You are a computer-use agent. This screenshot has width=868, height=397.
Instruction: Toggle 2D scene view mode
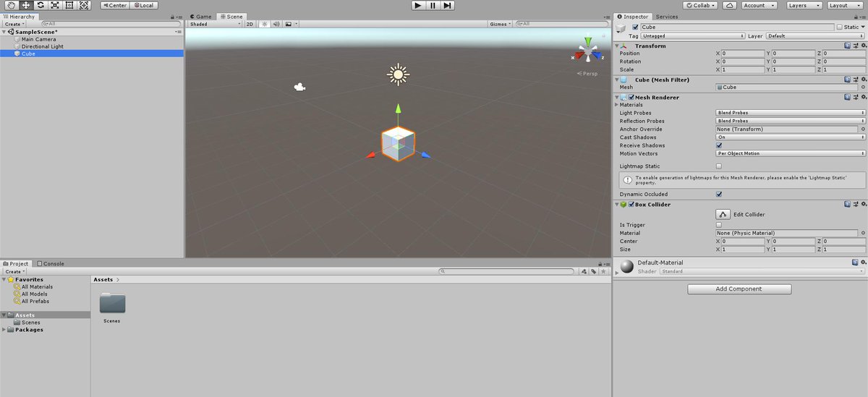250,24
